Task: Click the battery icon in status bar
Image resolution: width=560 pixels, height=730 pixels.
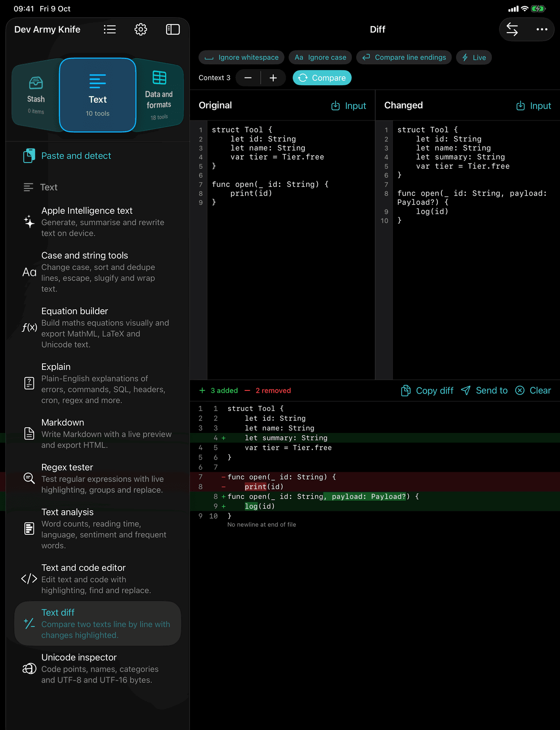Action: pos(538,9)
